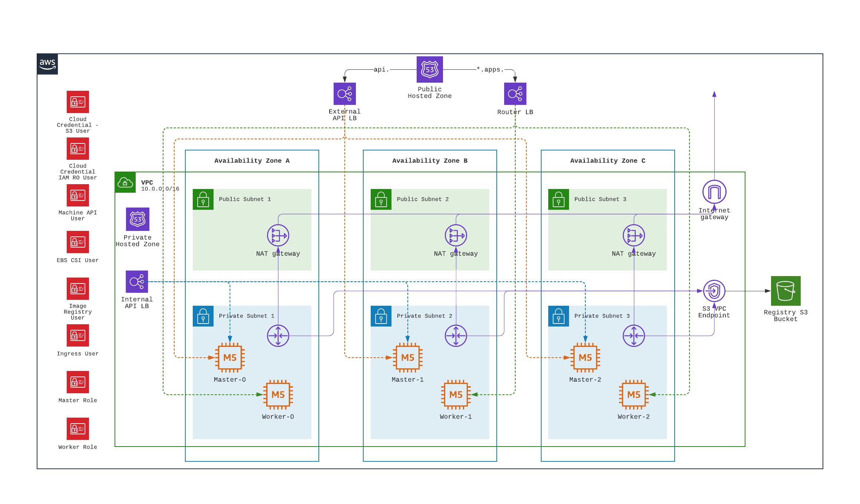
Task: Select the router icon in Private Subnet 2
Action: click(456, 336)
